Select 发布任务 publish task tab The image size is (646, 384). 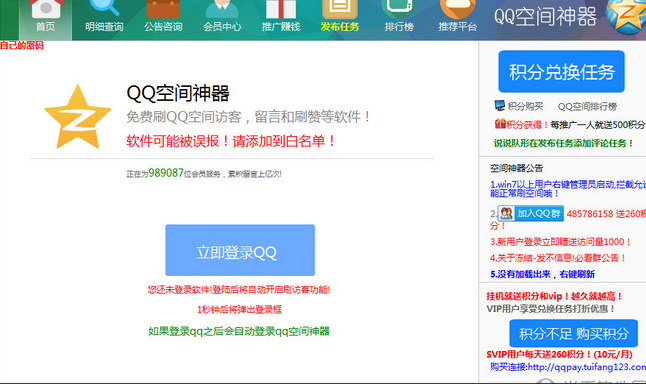point(340,27)
